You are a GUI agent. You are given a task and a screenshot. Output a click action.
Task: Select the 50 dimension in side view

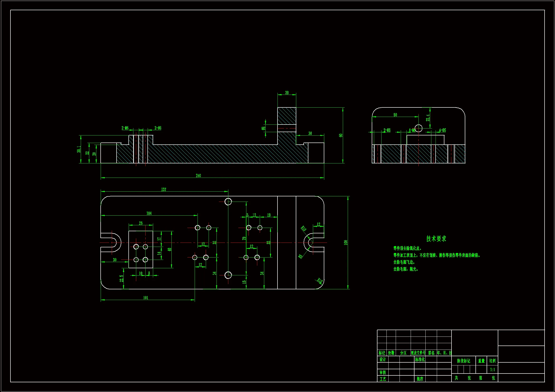[395, 115]
